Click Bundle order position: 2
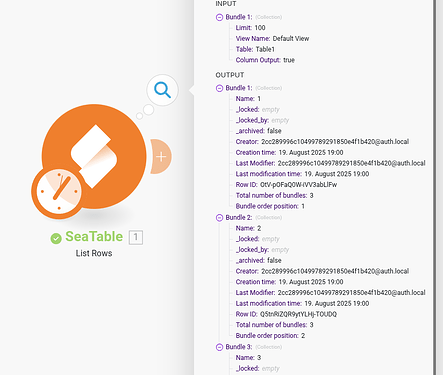This screenshot has width=443, height=375. 270,336
